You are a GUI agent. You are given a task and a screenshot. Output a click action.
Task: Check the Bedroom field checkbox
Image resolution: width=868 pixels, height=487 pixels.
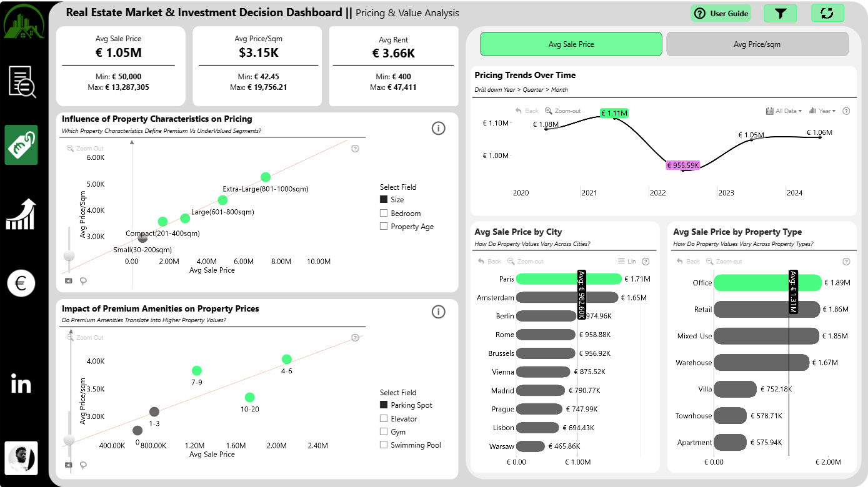pyautogui.click(x=384, y=214)
